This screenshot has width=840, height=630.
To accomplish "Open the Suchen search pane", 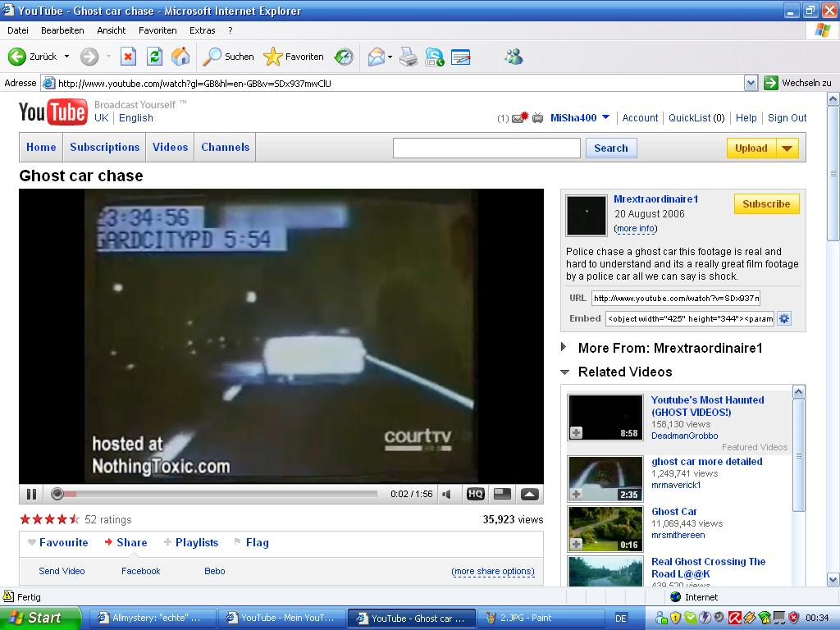I will click(x=228, y=57).
